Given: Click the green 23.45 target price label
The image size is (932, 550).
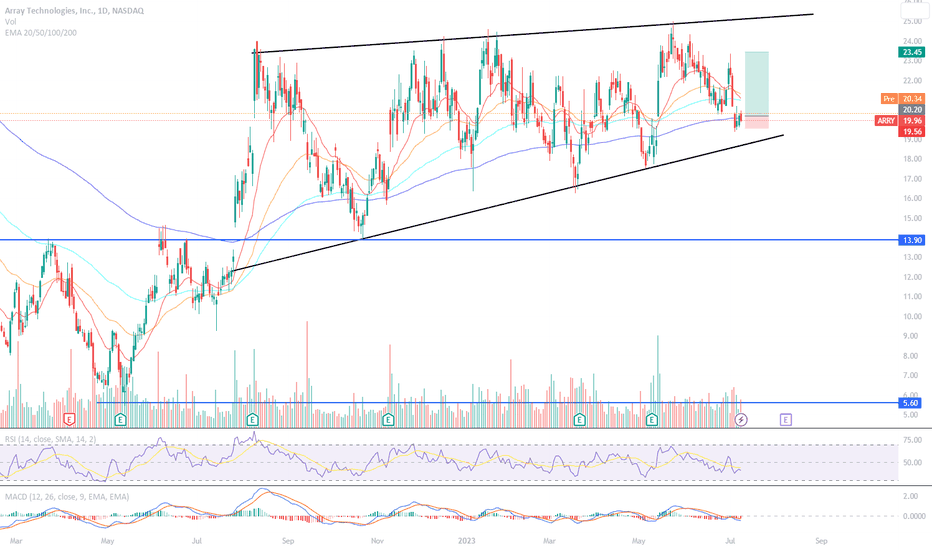Looking at the screenshot, I should coord(912,52).
